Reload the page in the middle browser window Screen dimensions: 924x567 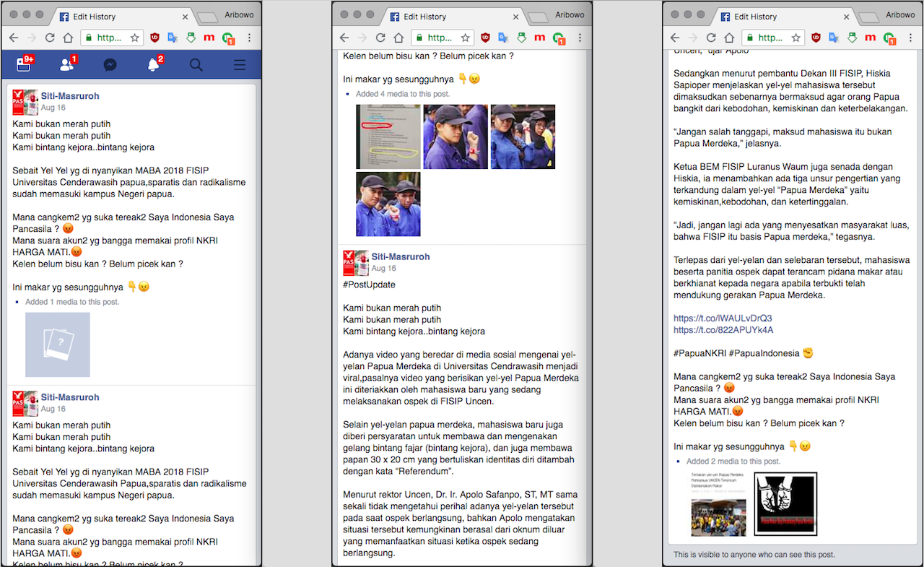pyautogui.click(x=380, y=38)
